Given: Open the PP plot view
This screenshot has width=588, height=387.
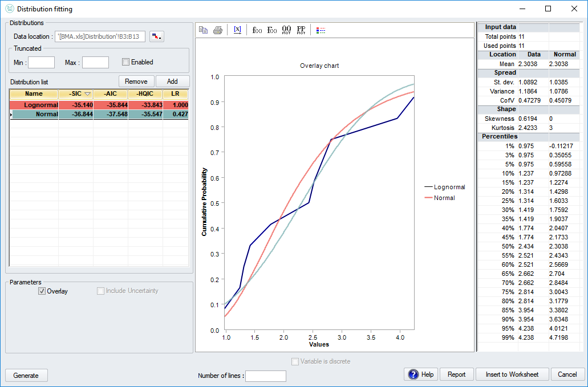Looking at the screenshot, I should [x=301, y=30].
